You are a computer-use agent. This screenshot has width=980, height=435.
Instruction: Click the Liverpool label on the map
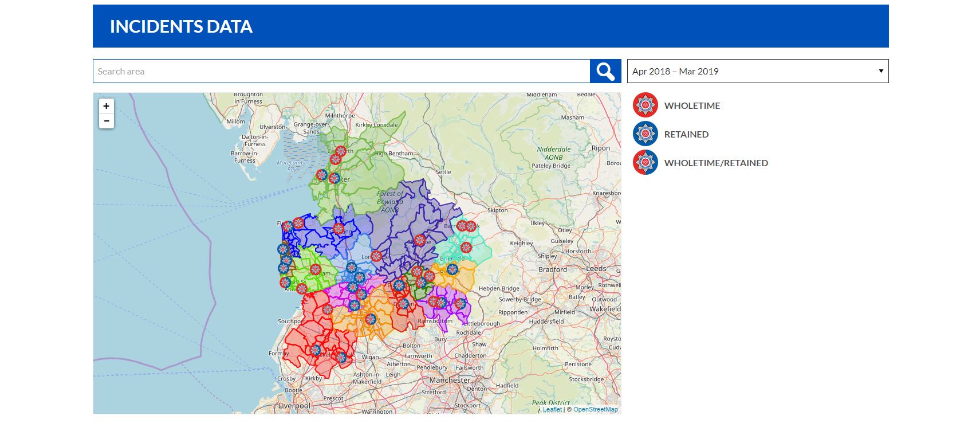[294, 406]
